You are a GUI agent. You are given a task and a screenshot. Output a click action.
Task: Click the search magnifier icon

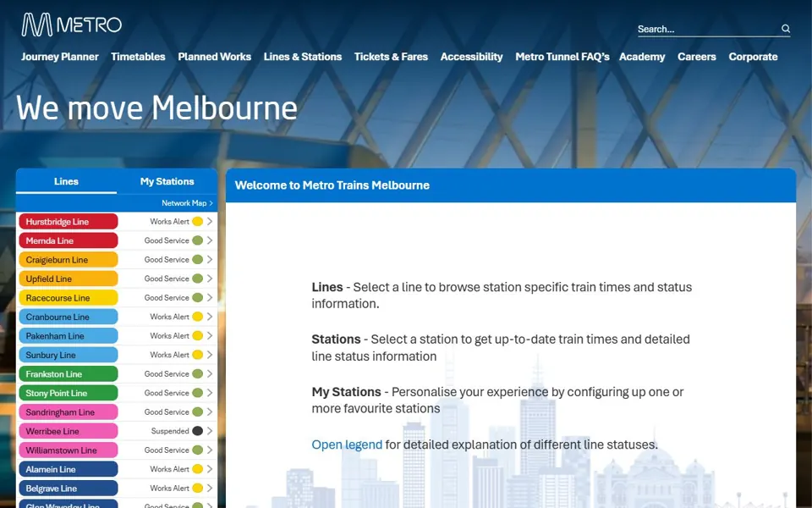[x=786, y=29]
